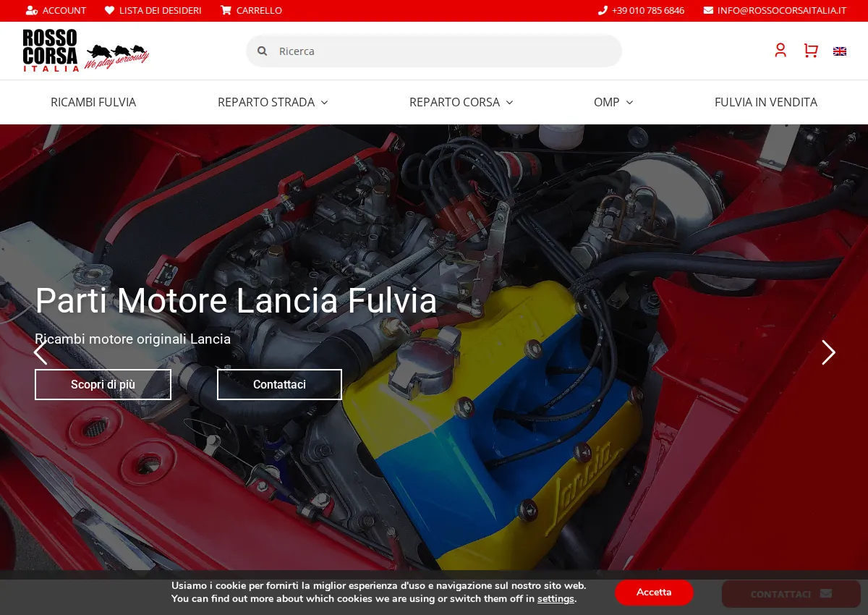Viewport: 868px width, 615px height.
Task: Go to previous slide with left arrow
Action: tap(41, 352)
